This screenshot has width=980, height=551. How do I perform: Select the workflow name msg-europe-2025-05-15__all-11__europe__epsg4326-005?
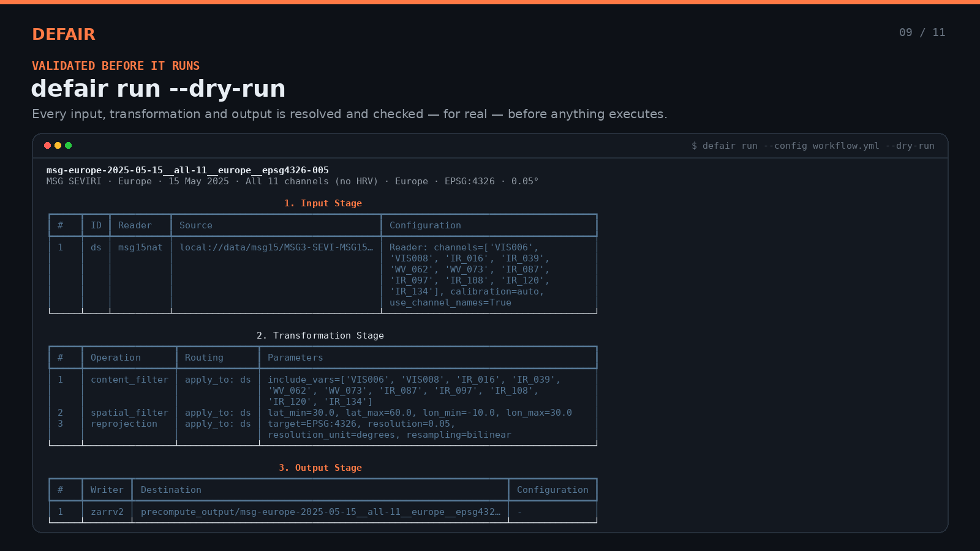click(187, 170)
